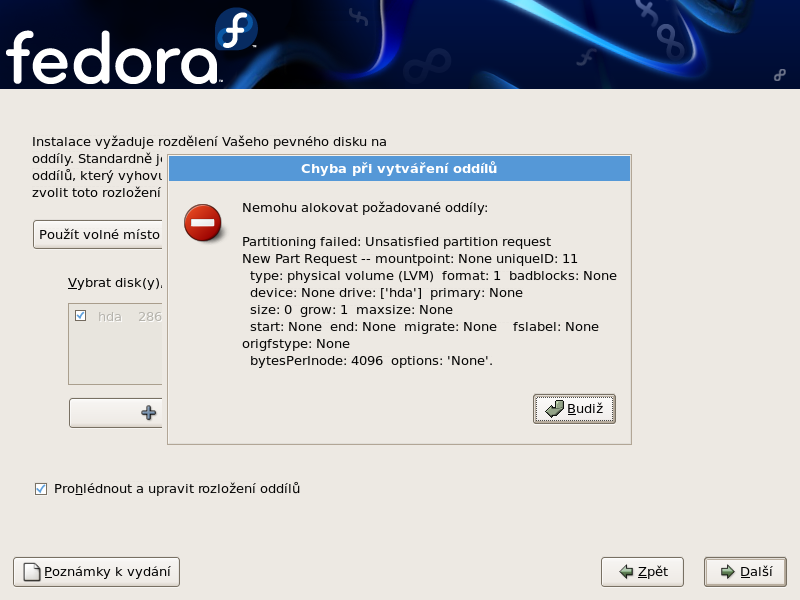The width and height of the screenshot is (800, 600).
Task: Click the Fedora bubble logo icon
Action: pos(237,32)
